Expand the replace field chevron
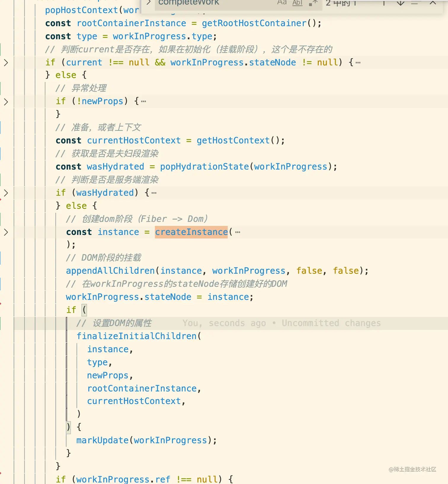This screenshot has width=448, height=484. tap(148, 3)
